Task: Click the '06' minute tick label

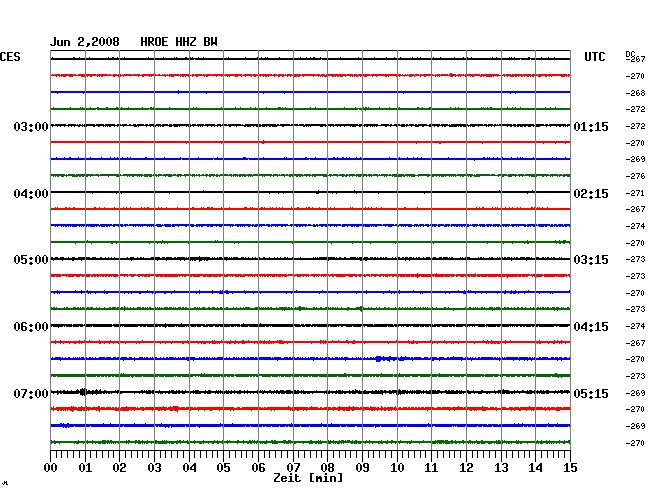Action: (x=258, y=468)
